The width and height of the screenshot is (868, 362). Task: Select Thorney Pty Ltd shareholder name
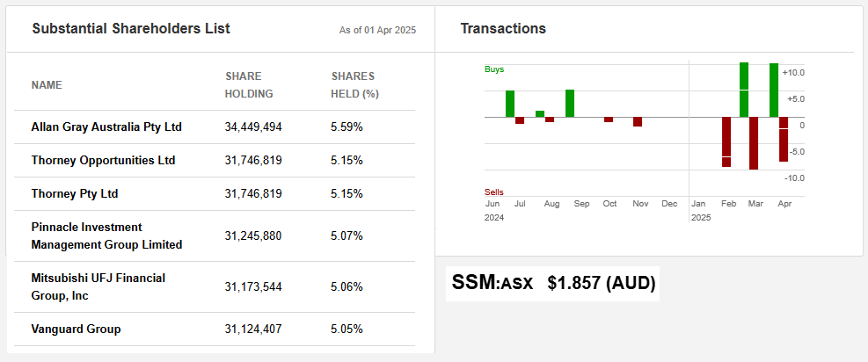pyautogui.click(x=75, y=194)
